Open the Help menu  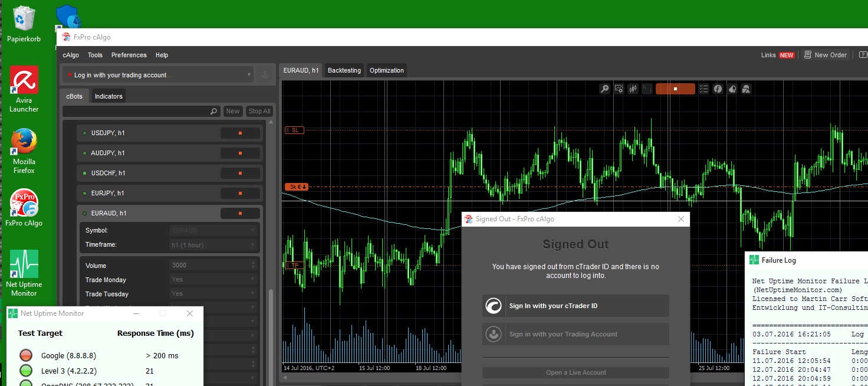tap(162, 55)
